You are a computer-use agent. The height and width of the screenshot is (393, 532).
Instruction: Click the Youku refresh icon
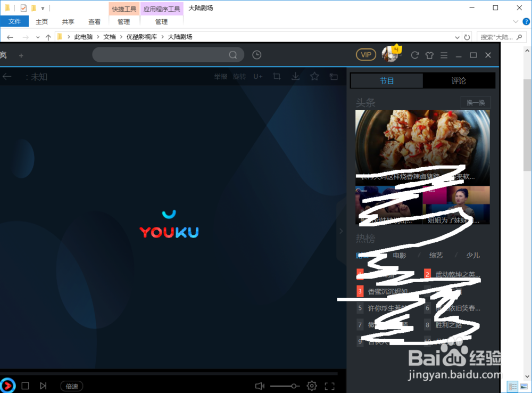414,55
